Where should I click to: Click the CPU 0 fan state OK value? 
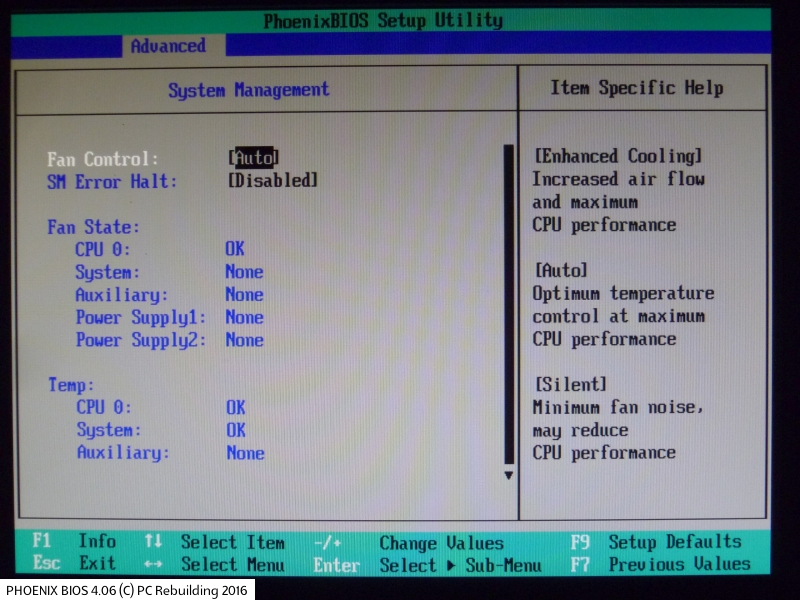[x=235, y=249]
